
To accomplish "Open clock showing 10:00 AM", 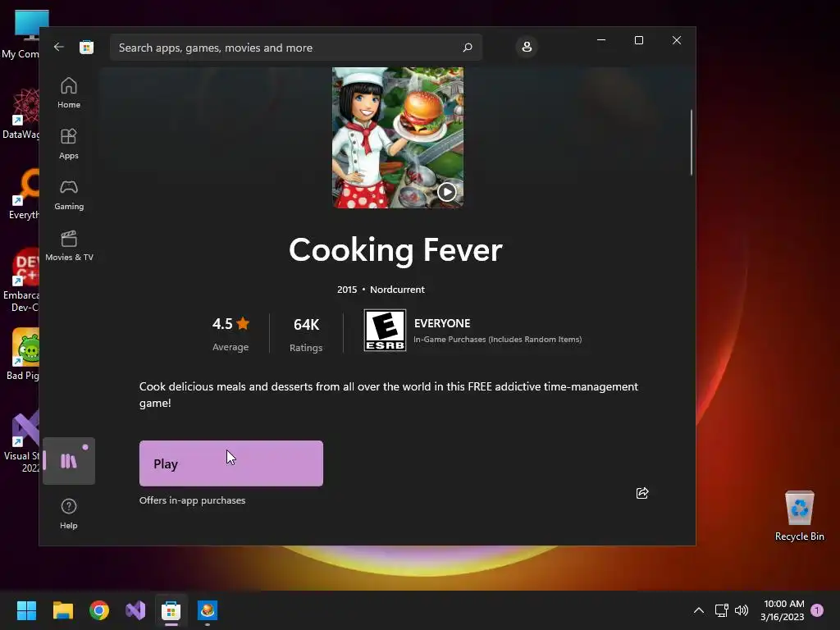I will 783,610.
